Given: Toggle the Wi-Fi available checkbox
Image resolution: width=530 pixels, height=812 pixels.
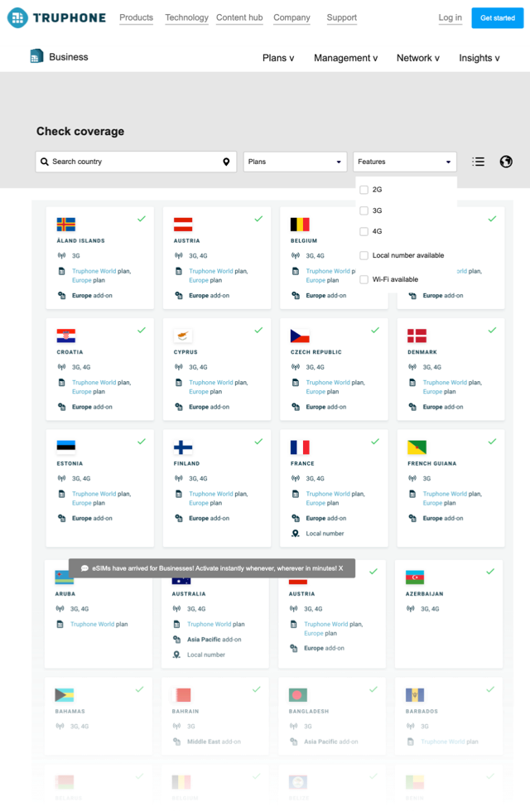Looking at the screenshot, I should (x=364, y=279).
